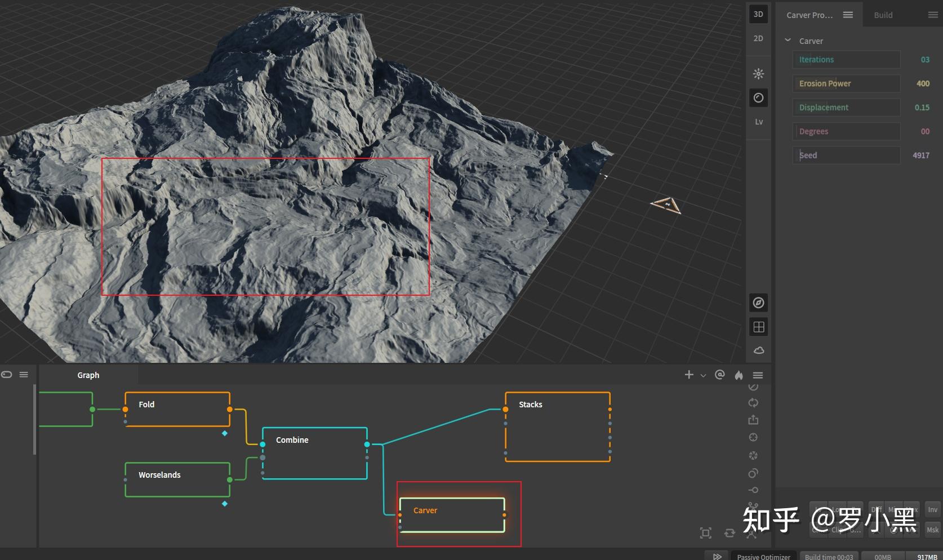Open the dropdown arrow beside add node plus
The height and width of the screenshot is (560, 943).
coord(703,376)
